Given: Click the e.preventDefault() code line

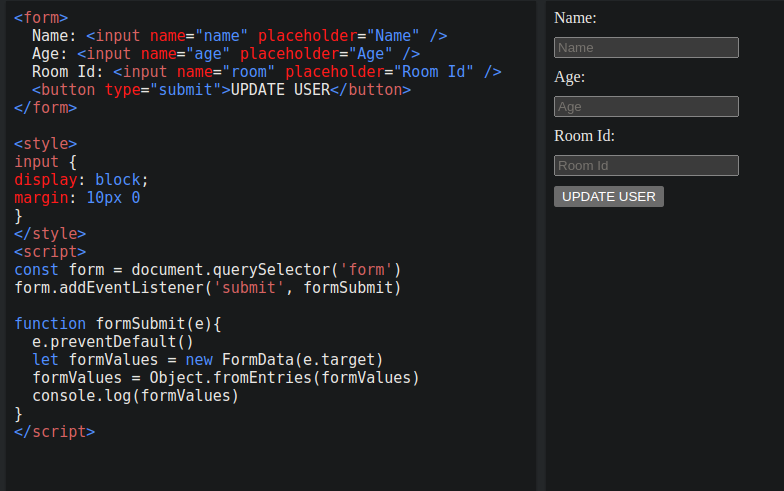Looking at the screenshot, I should (112, 342).
